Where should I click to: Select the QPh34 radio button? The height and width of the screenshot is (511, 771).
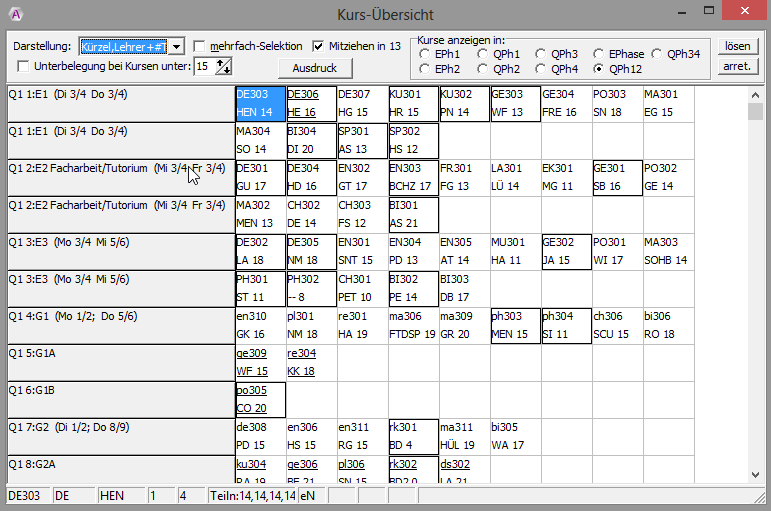[x=656, y=54]
